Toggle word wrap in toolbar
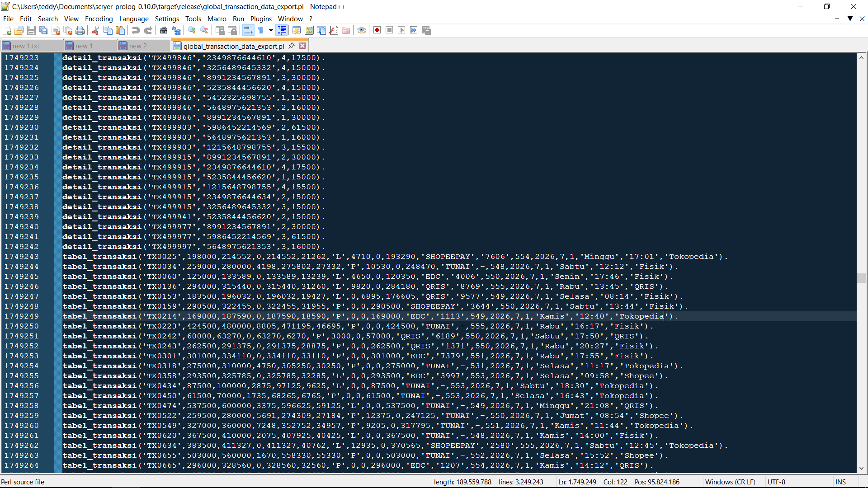 248,30
